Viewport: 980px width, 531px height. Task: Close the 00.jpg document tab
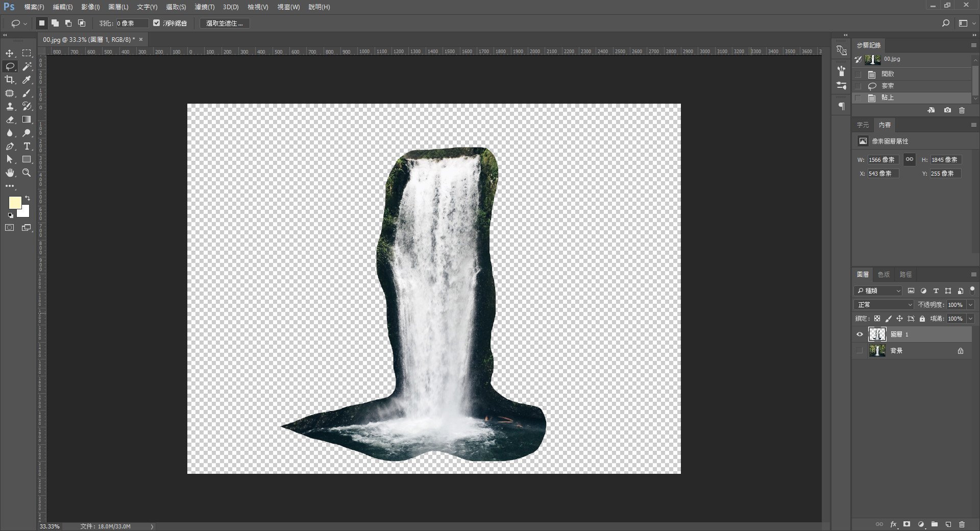141,39
